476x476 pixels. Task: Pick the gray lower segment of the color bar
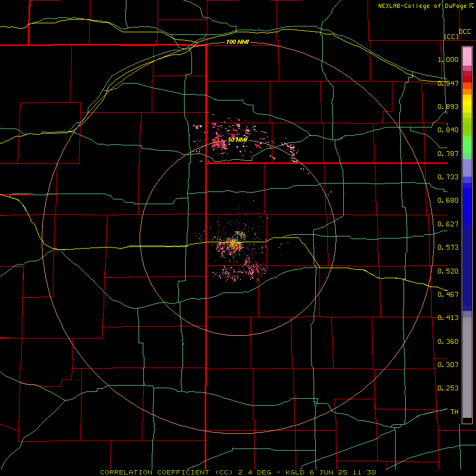(x=467, y=368)
